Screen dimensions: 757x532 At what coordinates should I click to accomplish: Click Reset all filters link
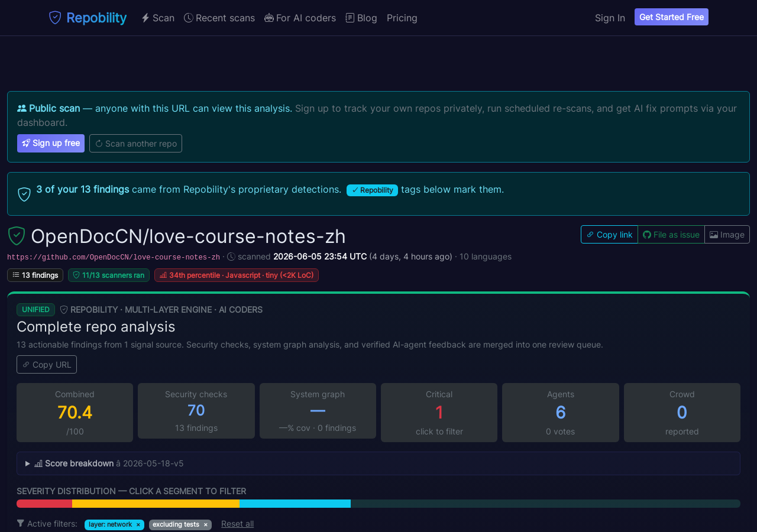[x=237, y=524]
